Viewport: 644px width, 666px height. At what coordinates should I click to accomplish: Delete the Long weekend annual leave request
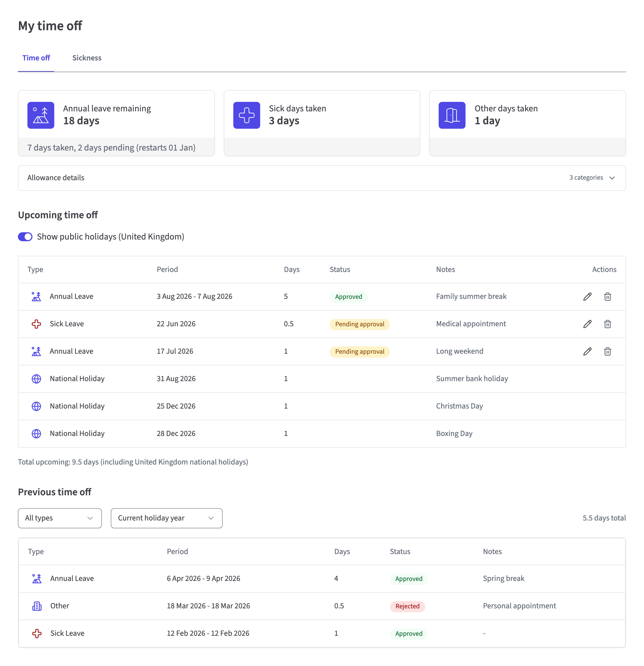607,352
